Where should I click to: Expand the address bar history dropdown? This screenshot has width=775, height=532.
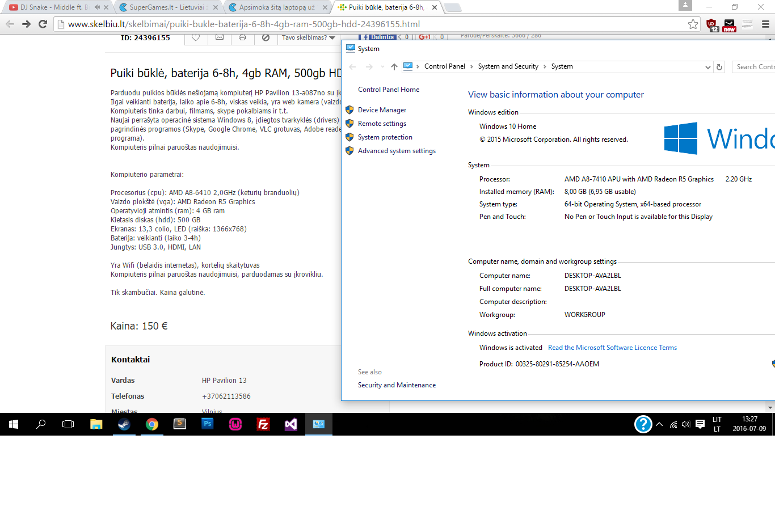tap(707, 67)
